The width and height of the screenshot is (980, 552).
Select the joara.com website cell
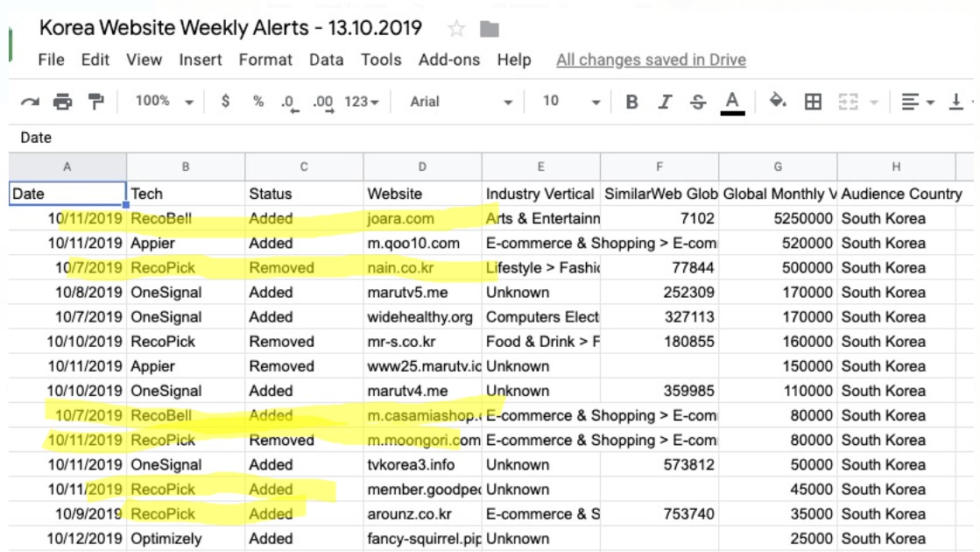pos(422,219)
